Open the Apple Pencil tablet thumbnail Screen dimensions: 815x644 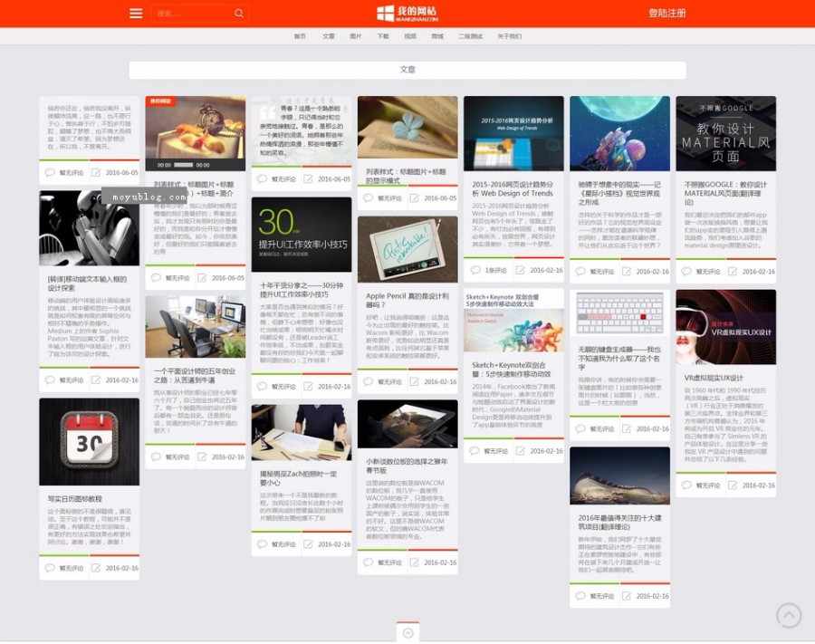pos(407,249)
